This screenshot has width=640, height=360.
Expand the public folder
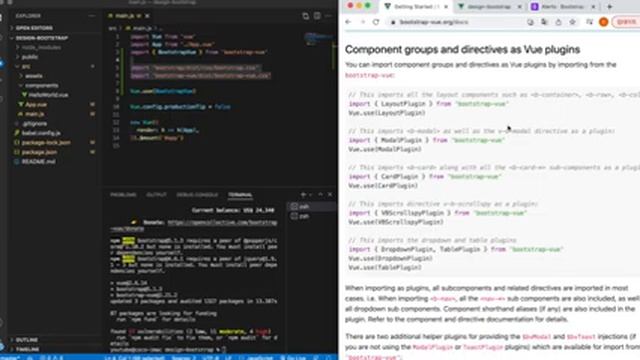tap(30, 57)
